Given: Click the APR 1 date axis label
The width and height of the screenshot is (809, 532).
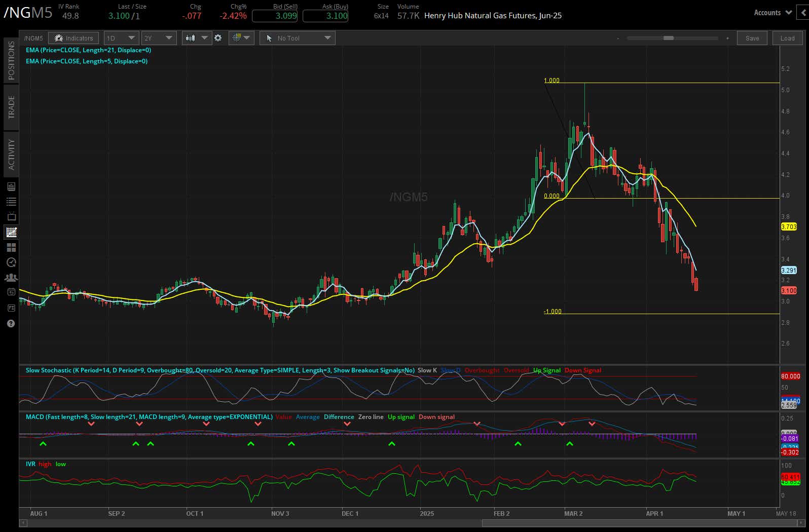Looking at the screenshot, I should [654, 513].
